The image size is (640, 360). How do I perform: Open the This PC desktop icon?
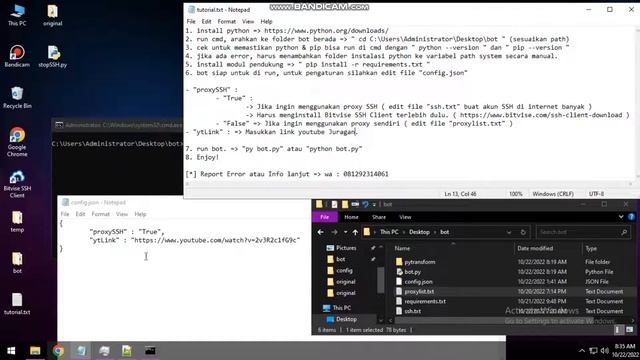tap(17, 15)
